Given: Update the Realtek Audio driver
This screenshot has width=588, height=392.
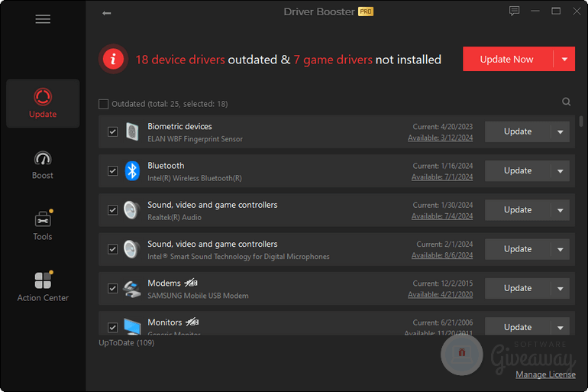Looking at the screenshot, I should point(518,210).
